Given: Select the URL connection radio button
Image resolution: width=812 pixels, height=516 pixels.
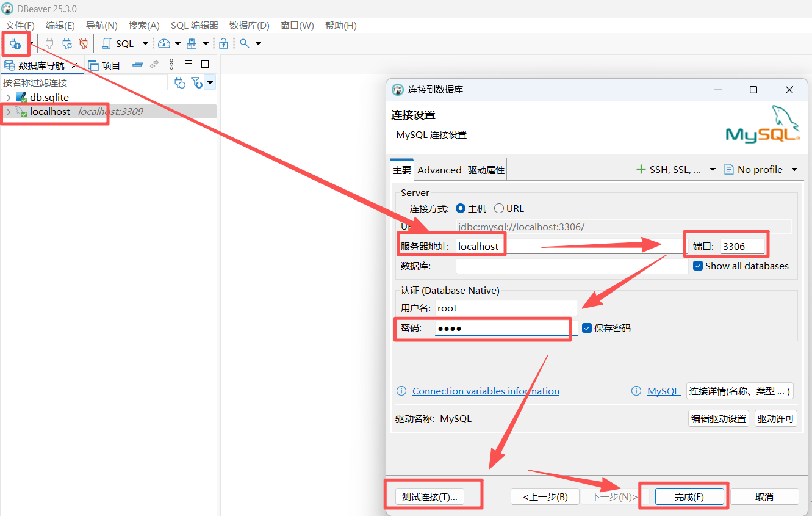Looking at the screenshot, I should point(499,208).
